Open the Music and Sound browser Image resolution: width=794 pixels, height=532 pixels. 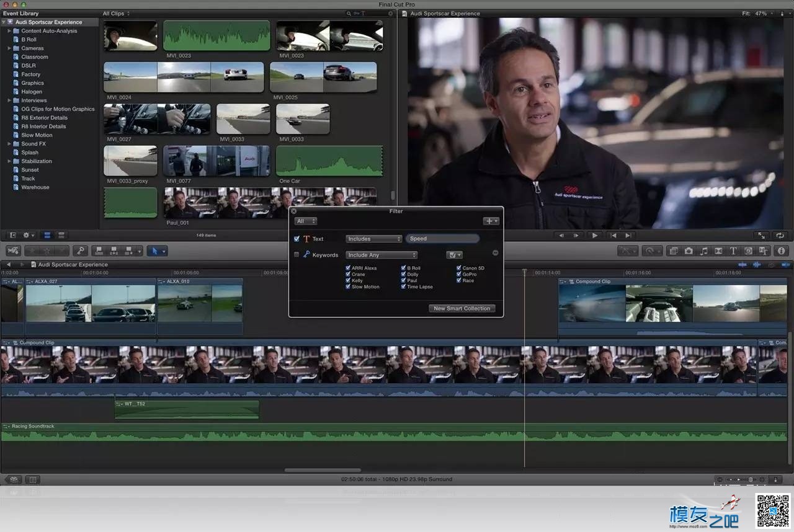703,251
